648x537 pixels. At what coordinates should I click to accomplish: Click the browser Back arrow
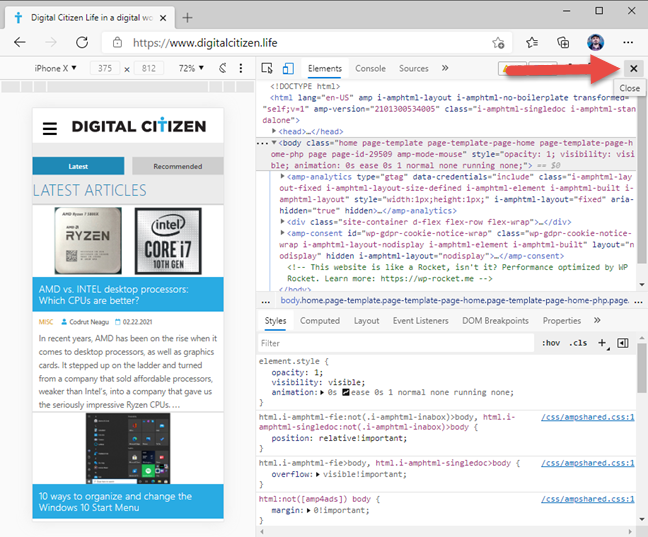19,42
